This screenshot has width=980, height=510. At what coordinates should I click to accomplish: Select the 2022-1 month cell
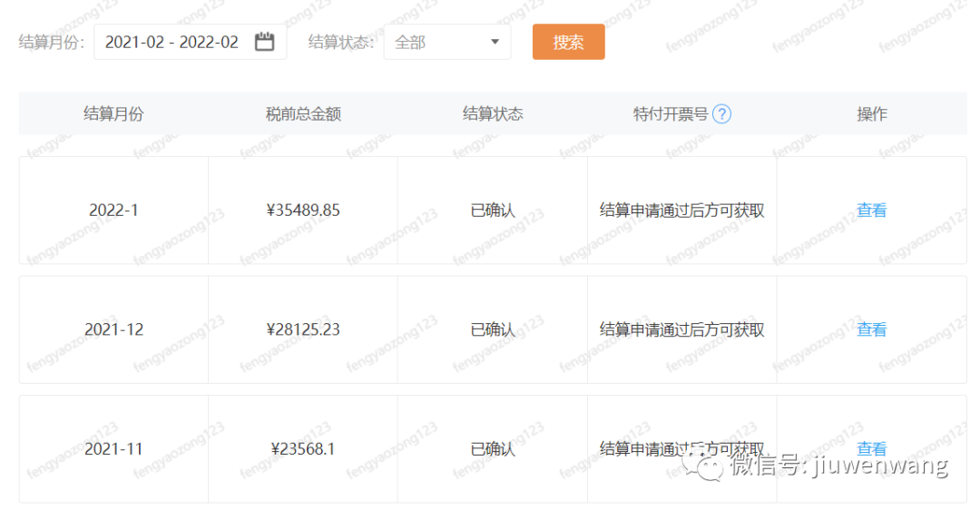[x=113, y=210]
